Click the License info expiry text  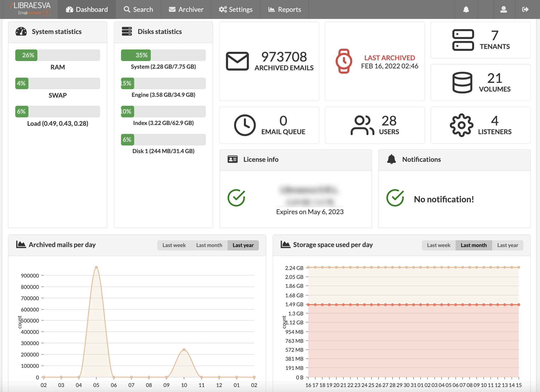click(x=310, y=212)
